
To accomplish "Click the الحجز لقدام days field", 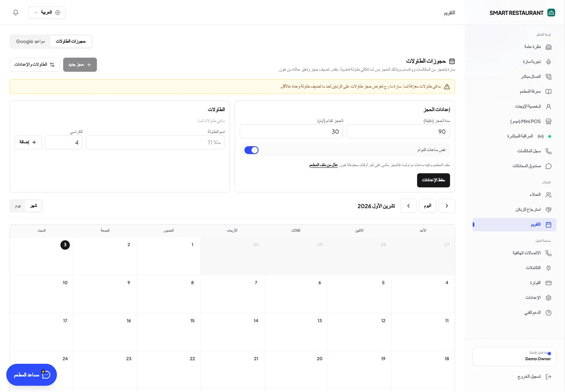I will pyautogui.click(x=292, y=132).
